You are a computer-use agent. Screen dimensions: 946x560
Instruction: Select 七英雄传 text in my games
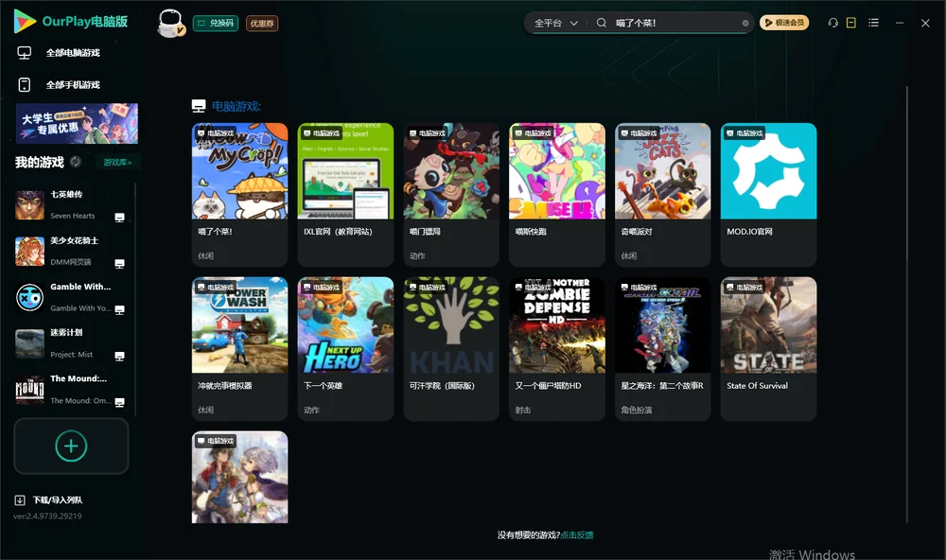(x=66, y=194)
